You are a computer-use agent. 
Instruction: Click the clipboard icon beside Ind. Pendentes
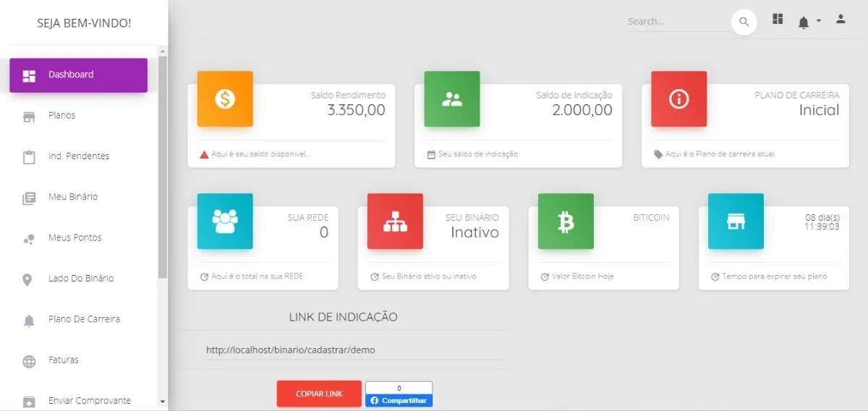coord(29,157)
